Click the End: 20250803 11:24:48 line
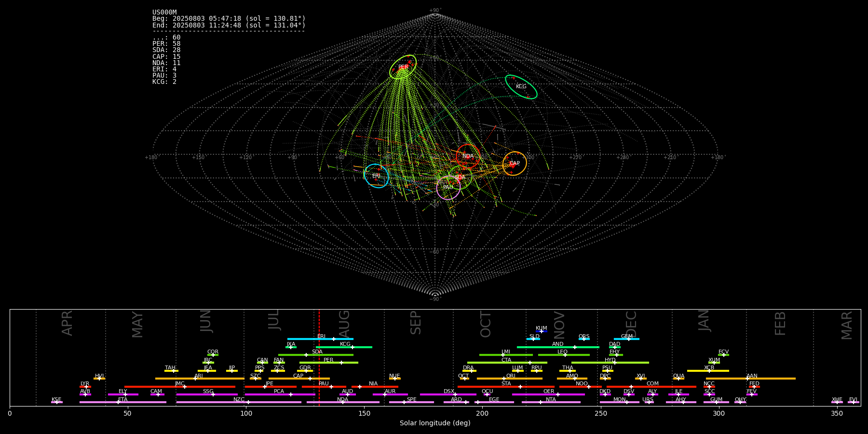The image size is (868, 434). (x=229, y=25)
